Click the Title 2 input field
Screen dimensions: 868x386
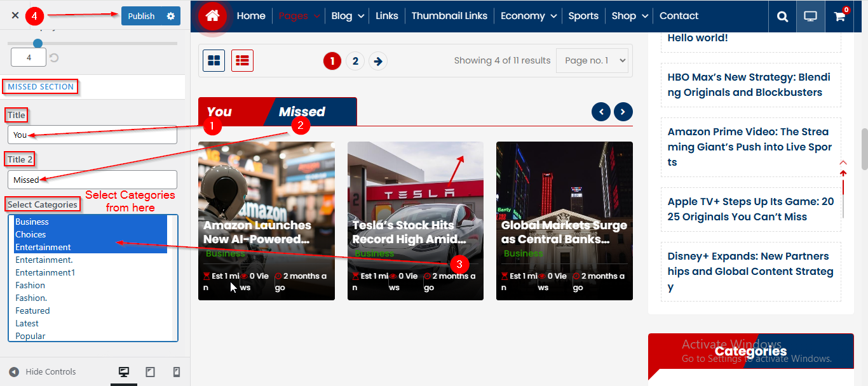(92, 180)
